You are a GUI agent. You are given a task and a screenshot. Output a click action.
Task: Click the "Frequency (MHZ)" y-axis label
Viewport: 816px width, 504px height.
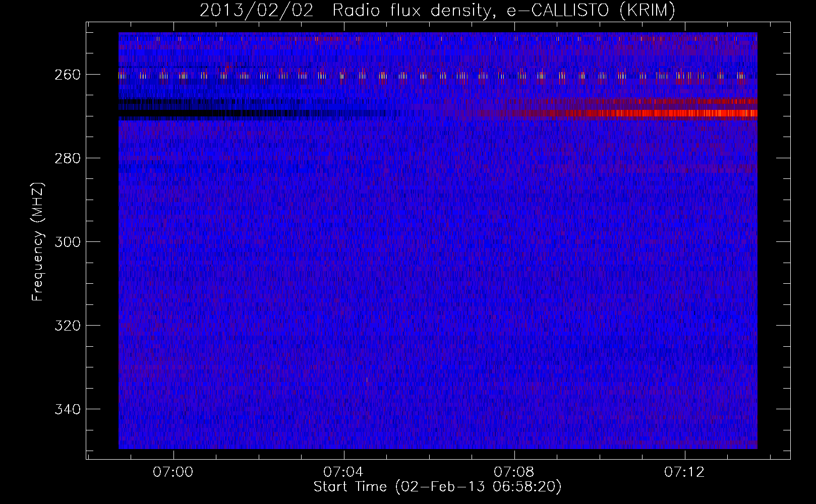coord(38,241)
